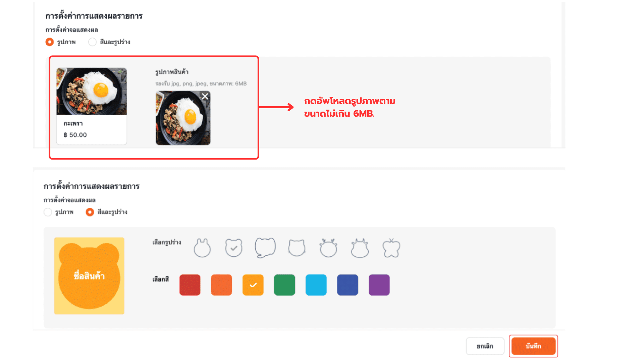Select the apple shape icon
644x362 pixels.
coord(391,248)
